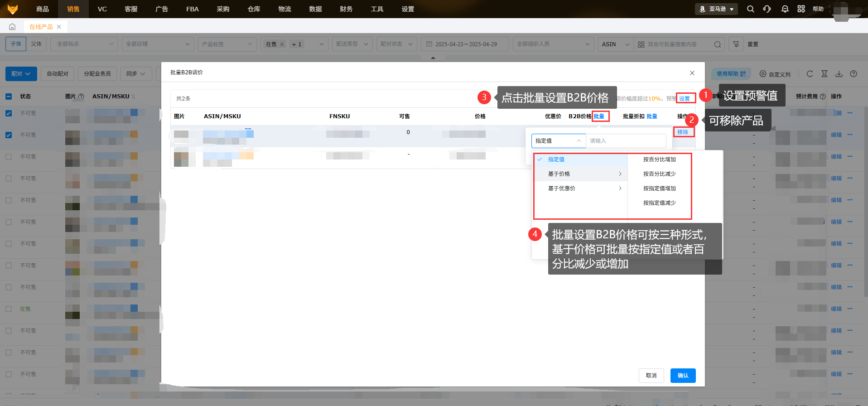The image size is (868, 406).
Task: Click the refresh icon above table
Action: point(810,74)
